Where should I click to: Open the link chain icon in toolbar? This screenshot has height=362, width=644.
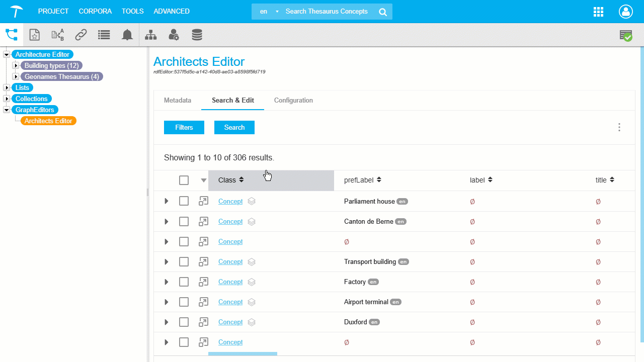(81, 35)
